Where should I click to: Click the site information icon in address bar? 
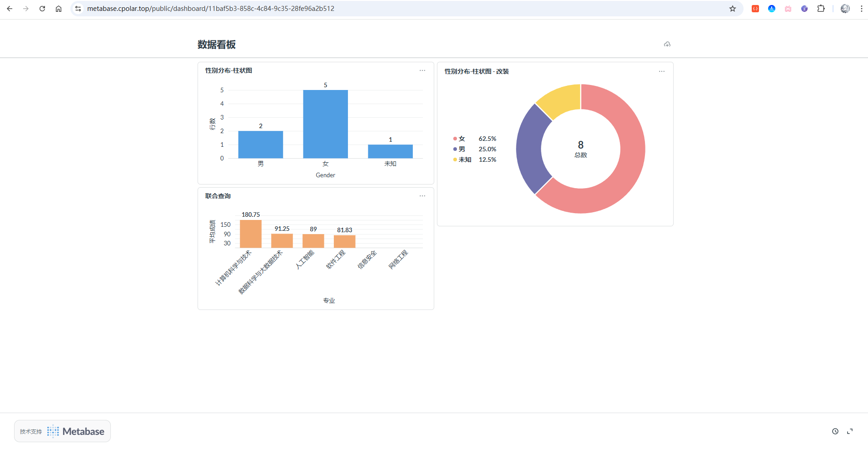point(78,9)
